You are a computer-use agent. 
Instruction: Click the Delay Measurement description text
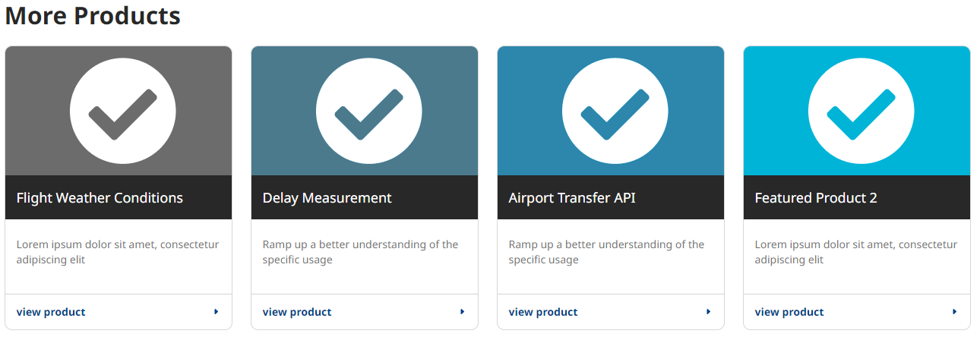click(361, 252)
